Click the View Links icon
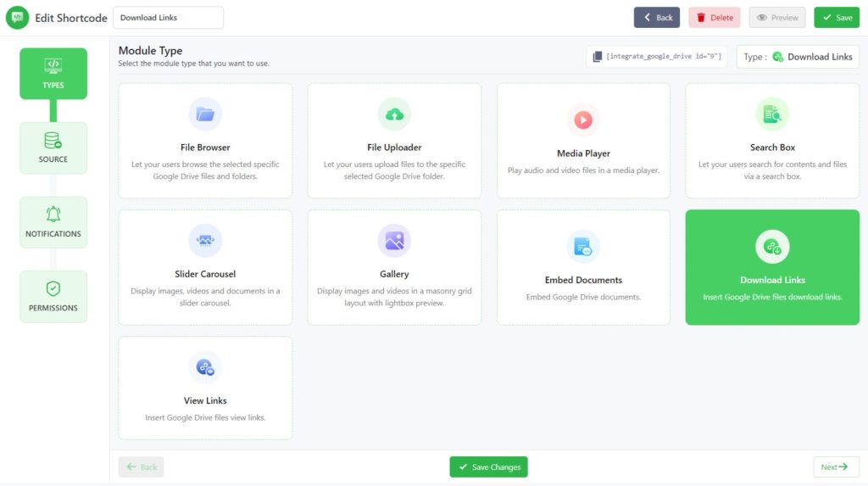Screen dimensions: 868x486 tap(205, 367)
